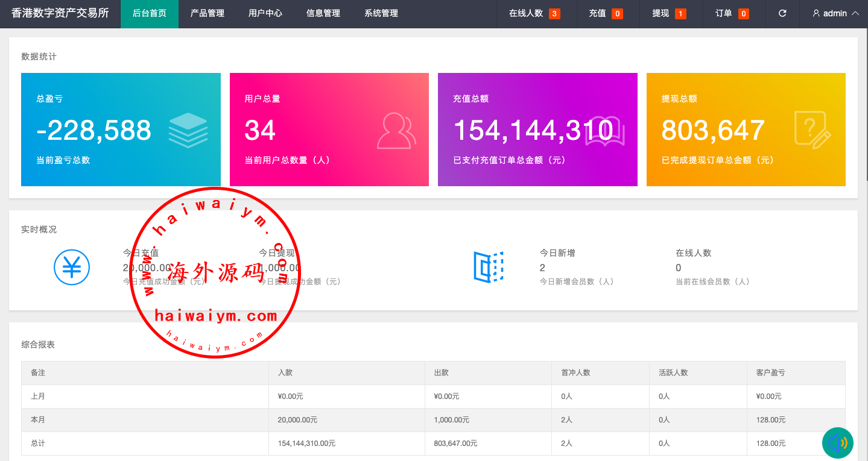Click the refresh icon in top bar
The image size is (868, 461).
[782, 13]
